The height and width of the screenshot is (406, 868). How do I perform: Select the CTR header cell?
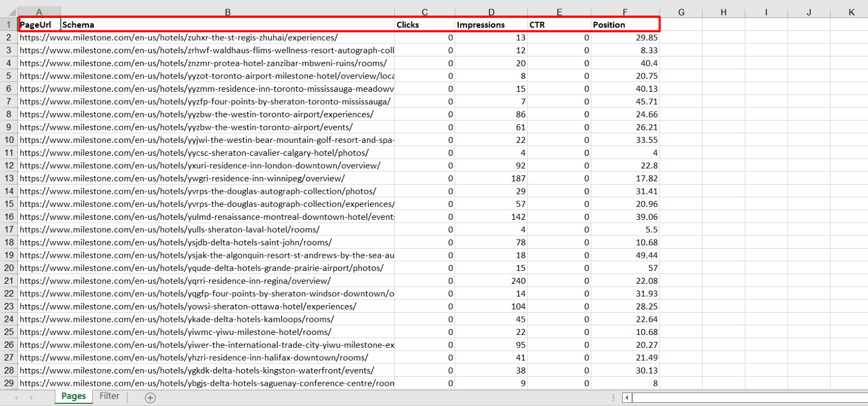(x=559, y=24)
